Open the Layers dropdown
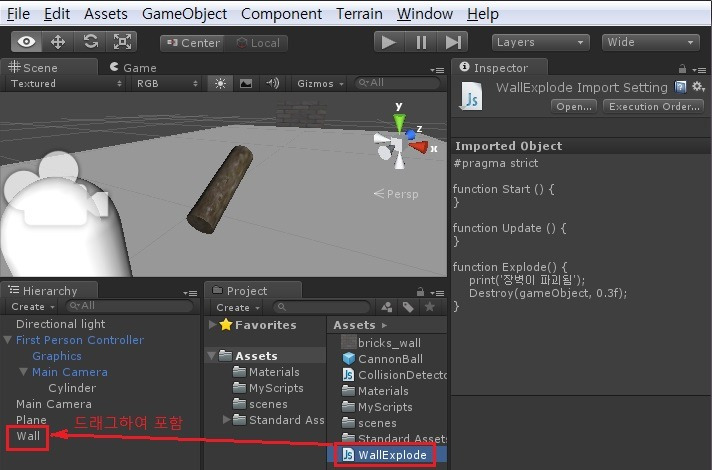 (x=540, y=42)
